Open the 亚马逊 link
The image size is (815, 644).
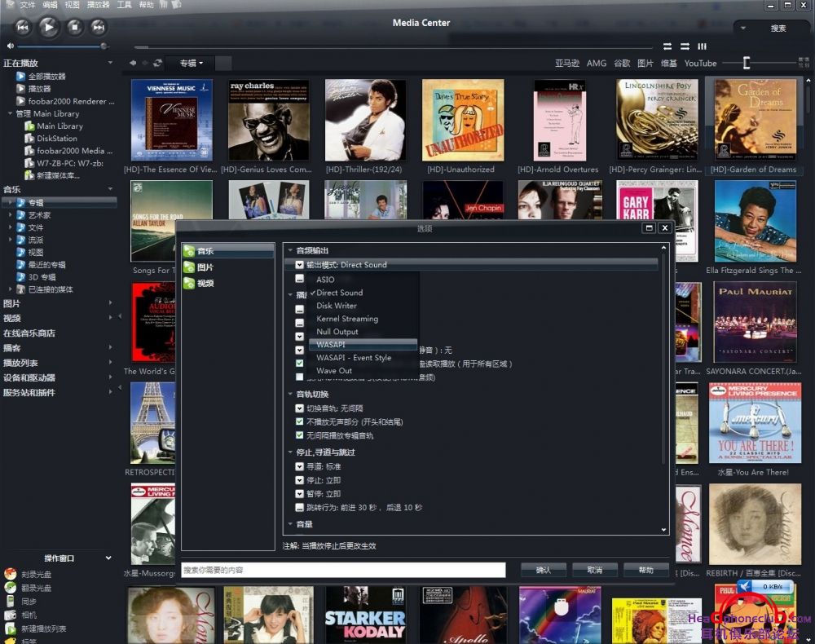[x=566, y=64]
